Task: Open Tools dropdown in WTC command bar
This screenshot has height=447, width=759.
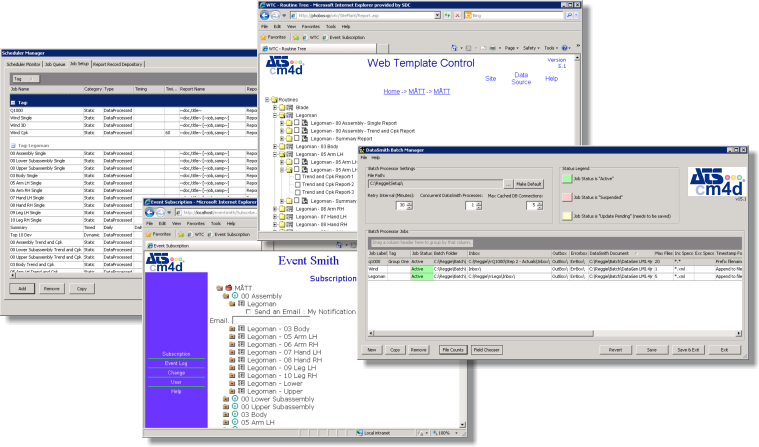Action: point(550,48)
